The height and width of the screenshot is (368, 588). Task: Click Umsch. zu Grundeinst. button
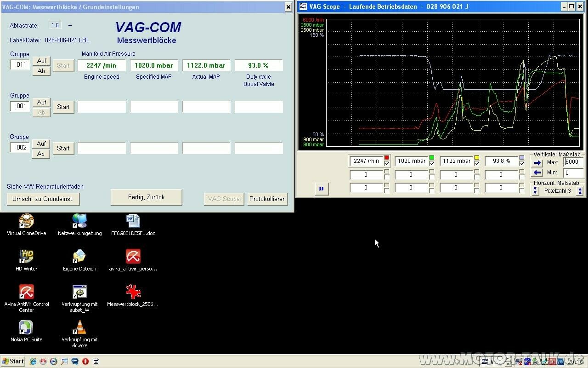click(43, 199)
